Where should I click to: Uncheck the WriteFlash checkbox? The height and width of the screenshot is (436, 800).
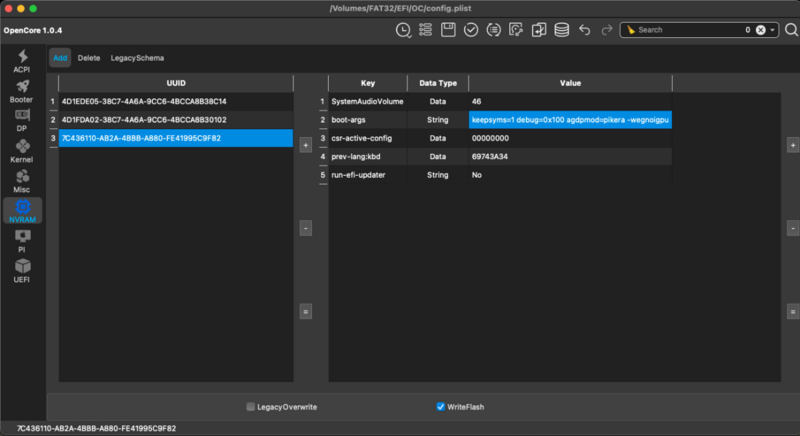441,407
